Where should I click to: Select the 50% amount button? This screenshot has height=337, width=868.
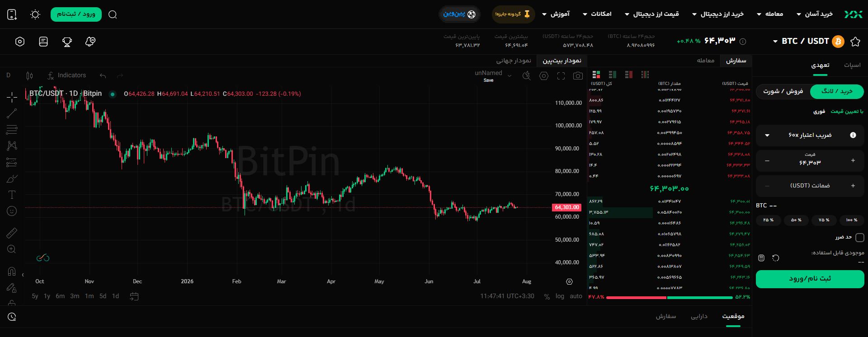[796, 220]
